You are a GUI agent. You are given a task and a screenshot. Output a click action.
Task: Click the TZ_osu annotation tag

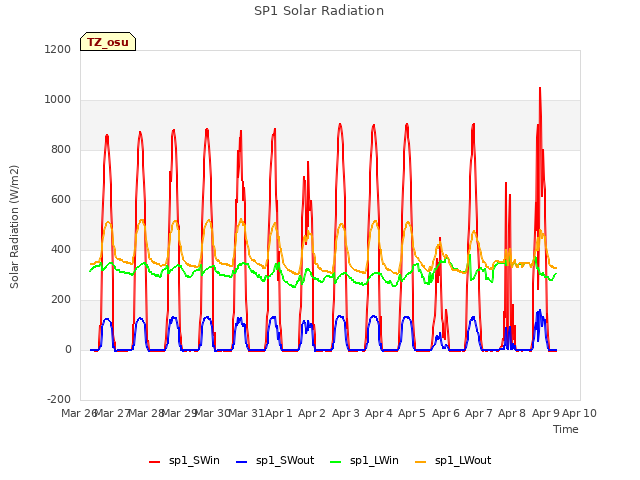click(108, 42)
